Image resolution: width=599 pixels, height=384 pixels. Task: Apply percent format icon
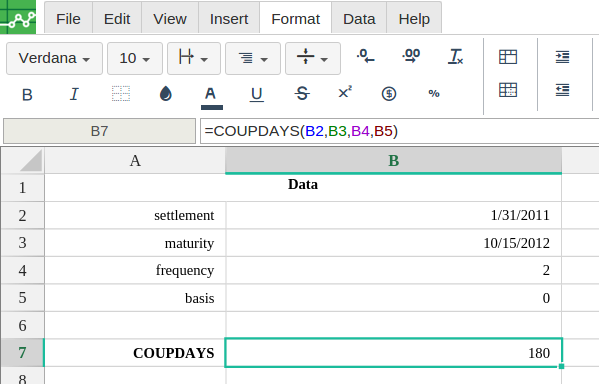pyautogui.click(x=434, y=94)
